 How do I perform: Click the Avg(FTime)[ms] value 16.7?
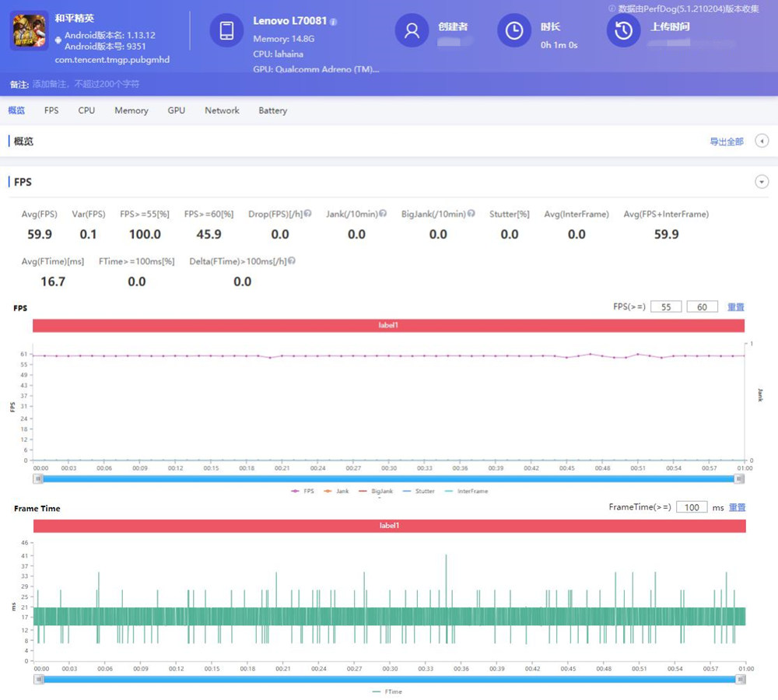[x=53, y=282]
